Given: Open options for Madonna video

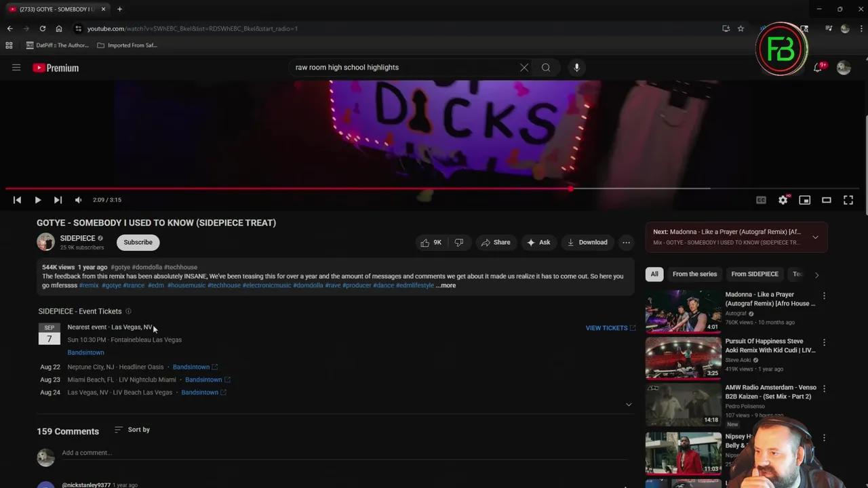Looking at the screenshot, I should [x=824, y=296].
